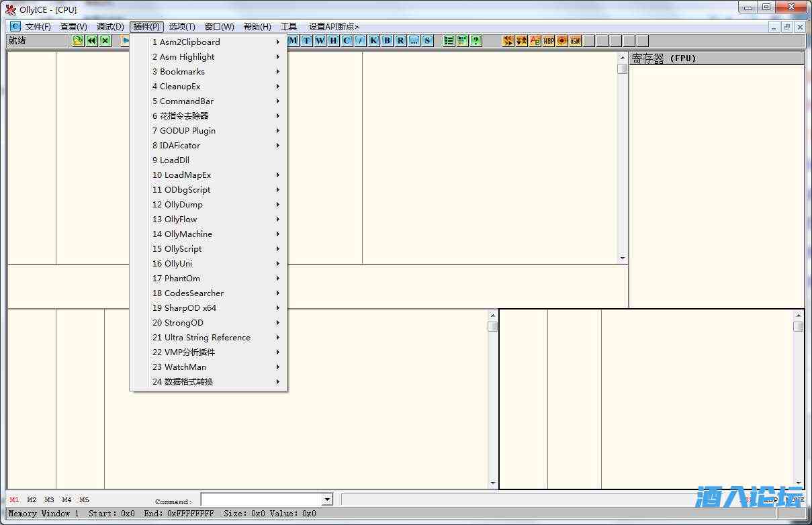Switch to M3 memory window
Viewport: 812px width, 525px height.
click(x=49, y=500)
